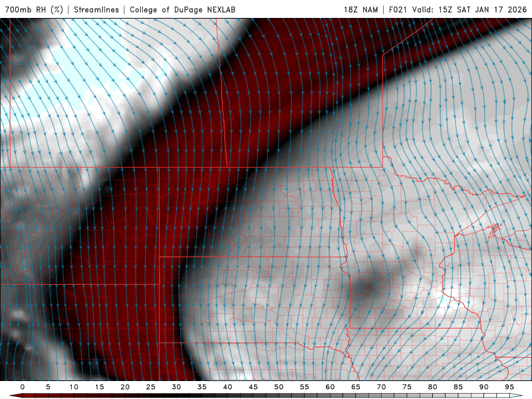532x399 pixels.
Task: Click the "25" colorbar scale label
Action: (150, 387)
